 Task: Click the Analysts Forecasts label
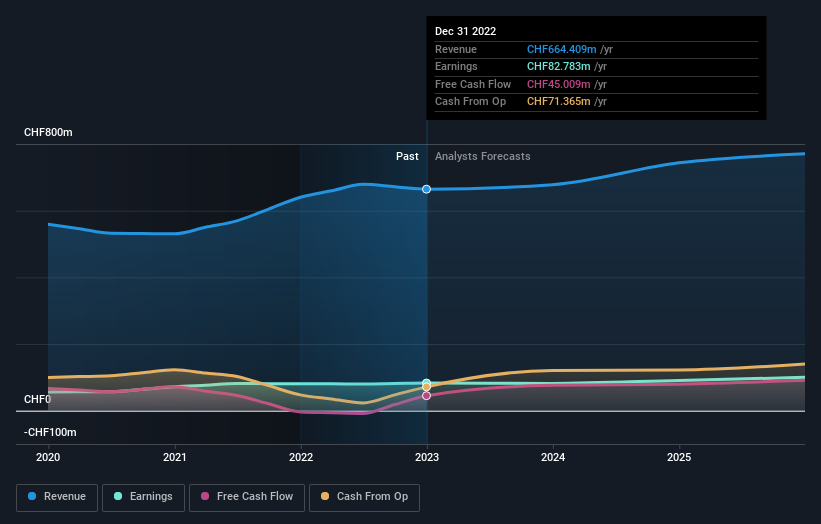483,157
